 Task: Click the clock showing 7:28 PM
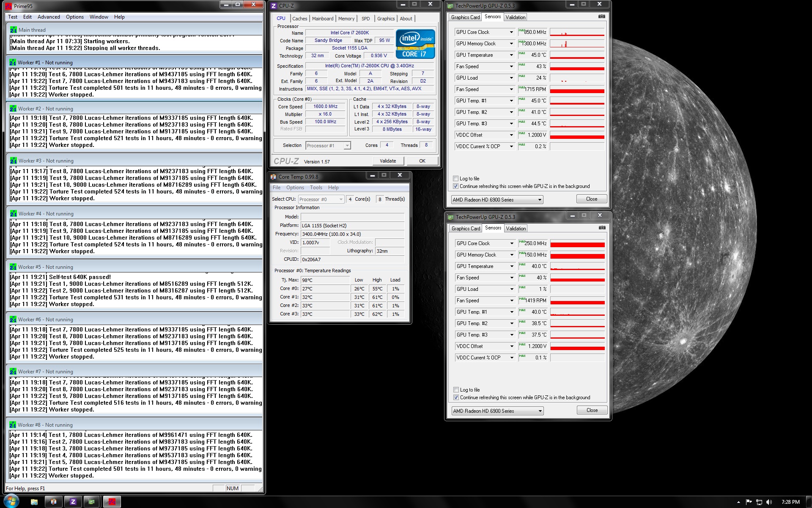pyautogui.click(x=790, y=502)
